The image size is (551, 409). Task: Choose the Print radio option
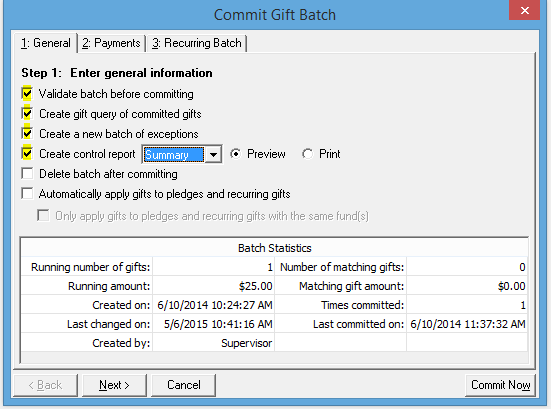point(307,154)
